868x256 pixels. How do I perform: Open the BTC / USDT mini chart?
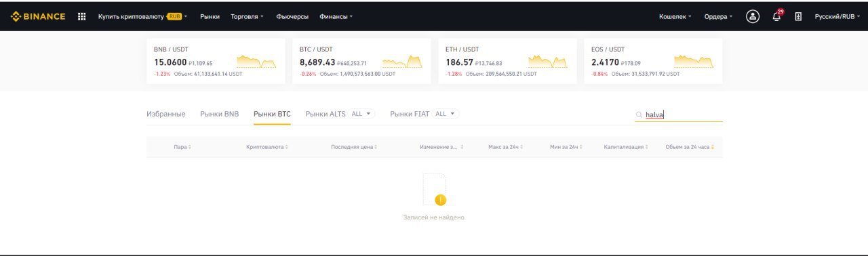pyautogui.click(x=402, y=62)
